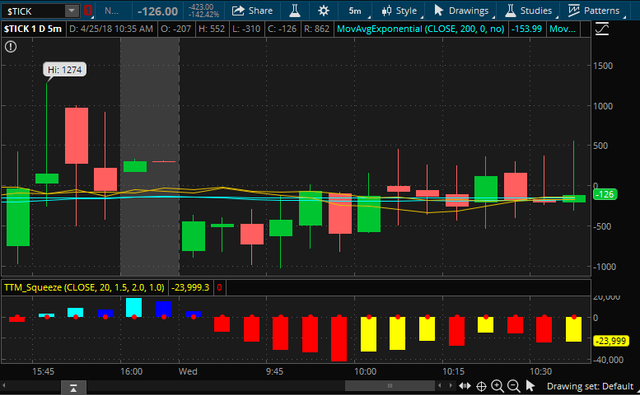Step chart right with small right arrow

pos(450,385)
